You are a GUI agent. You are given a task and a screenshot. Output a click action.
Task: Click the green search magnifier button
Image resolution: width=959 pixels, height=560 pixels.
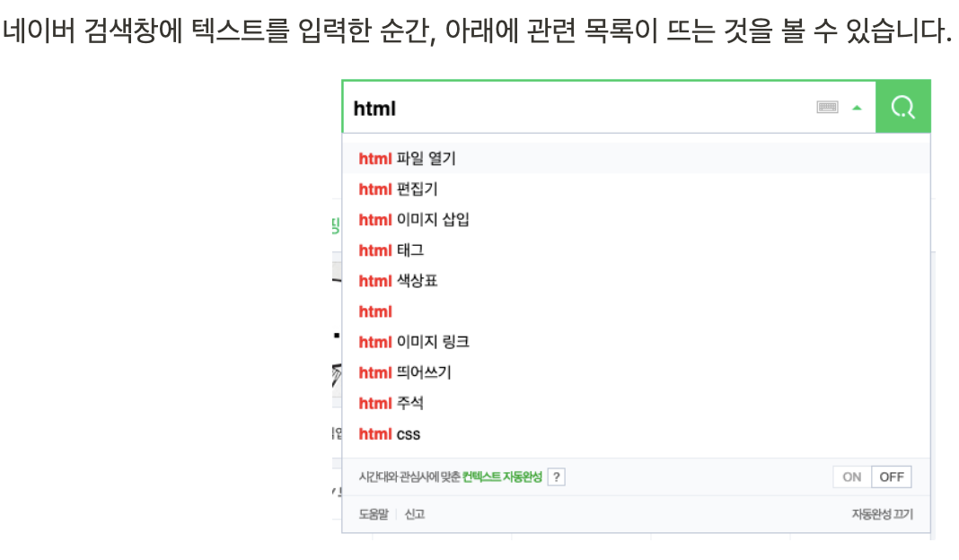click(x=902, y=107)
